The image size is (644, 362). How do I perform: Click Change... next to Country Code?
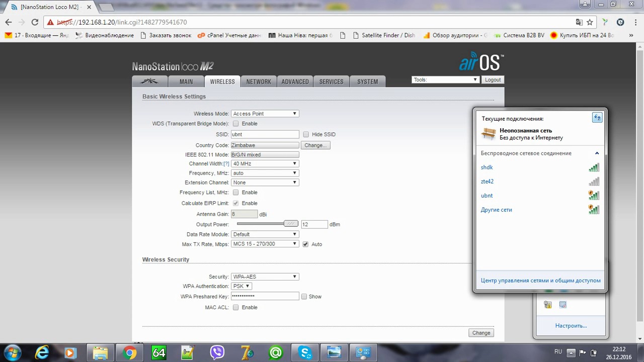click(x=315, y=145)
